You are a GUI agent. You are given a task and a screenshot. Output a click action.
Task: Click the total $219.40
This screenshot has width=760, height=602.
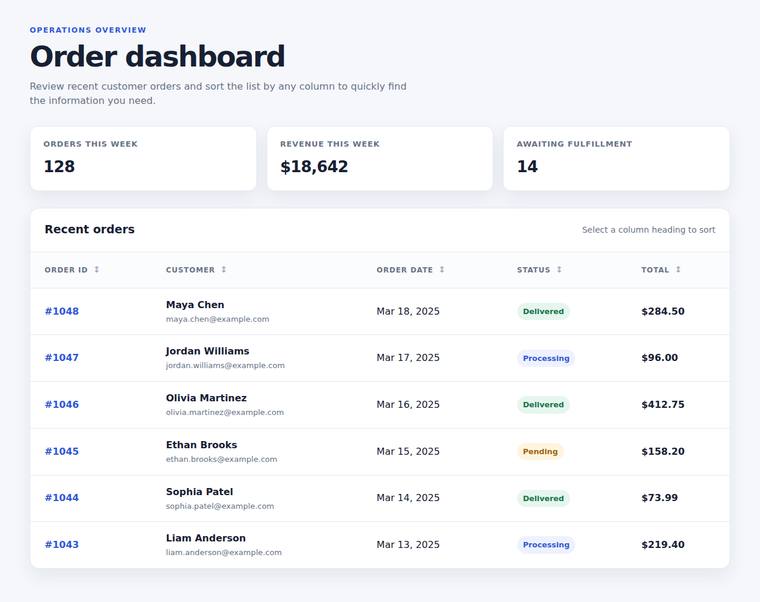[663, 545]
